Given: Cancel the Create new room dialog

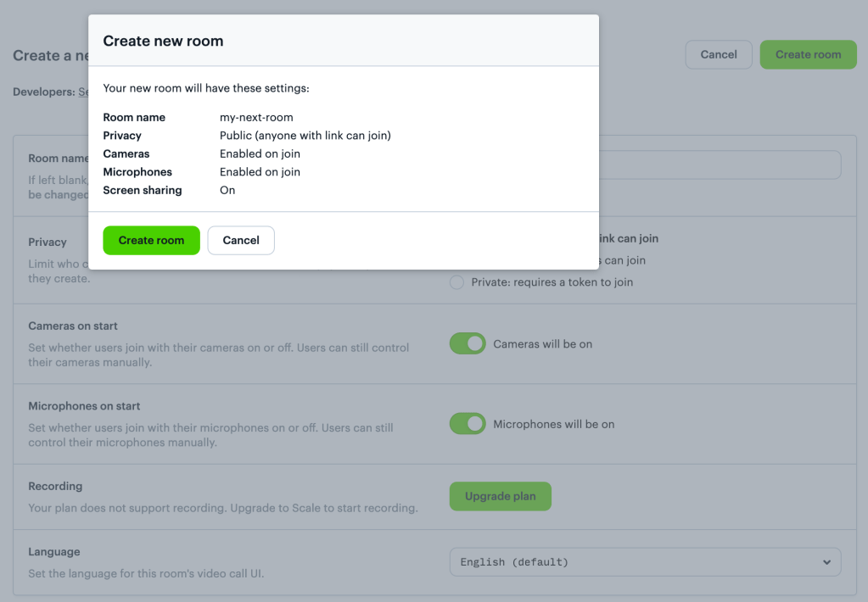Looking at the screenshot, I should pyautogui.click(x=241, y=241).
